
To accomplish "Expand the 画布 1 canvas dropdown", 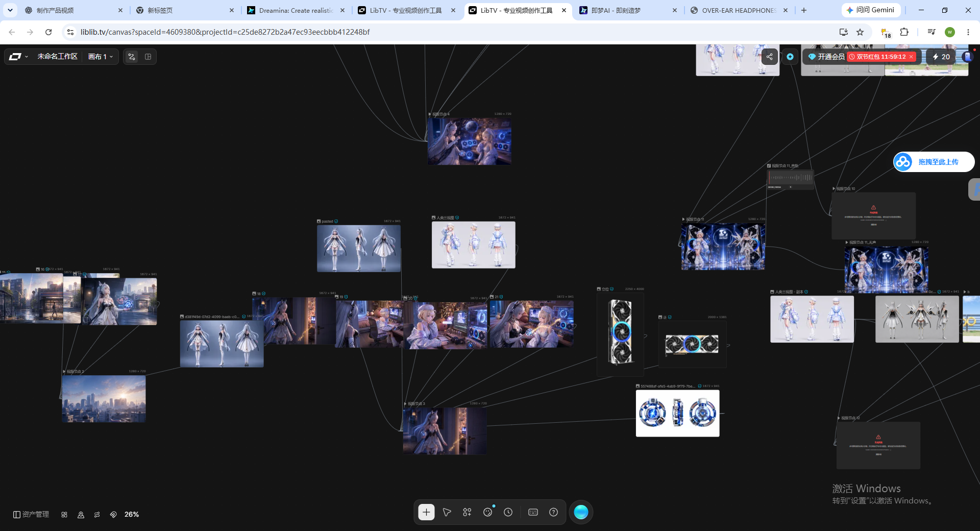I will (x=101, y=57).
